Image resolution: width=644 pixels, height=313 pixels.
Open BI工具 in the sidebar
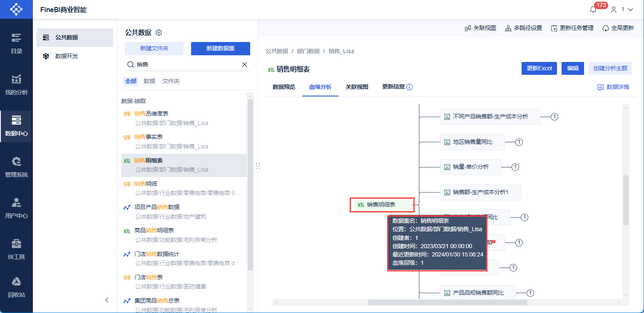(16, 249)
